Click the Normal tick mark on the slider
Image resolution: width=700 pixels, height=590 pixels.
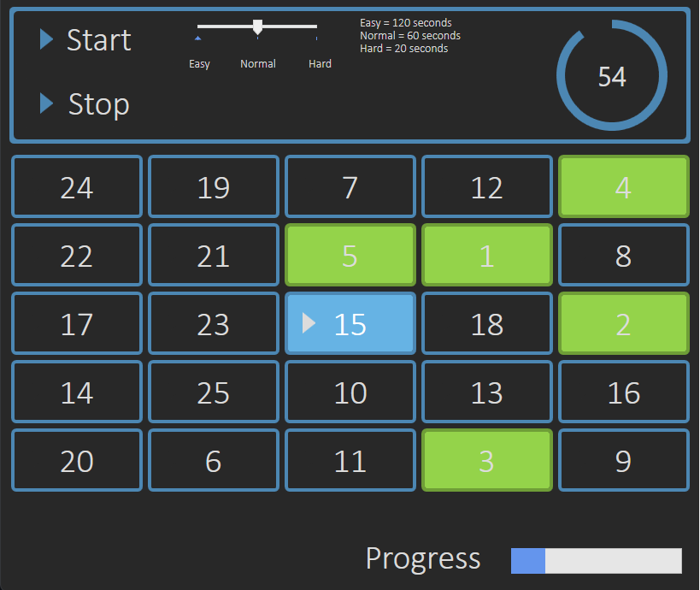coord(258,38)
